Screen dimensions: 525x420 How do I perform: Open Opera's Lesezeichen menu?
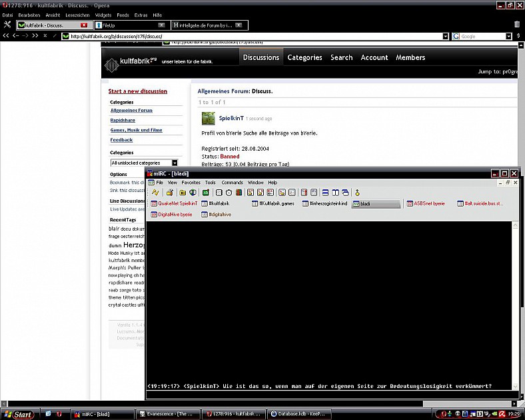click(x=77, y=15)
